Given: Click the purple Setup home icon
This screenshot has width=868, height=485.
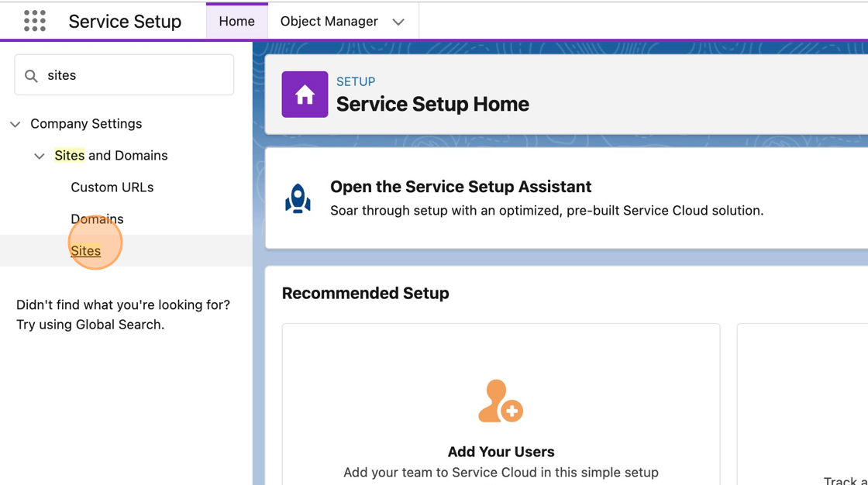Looking at the screenshot, I should (305, 94).
